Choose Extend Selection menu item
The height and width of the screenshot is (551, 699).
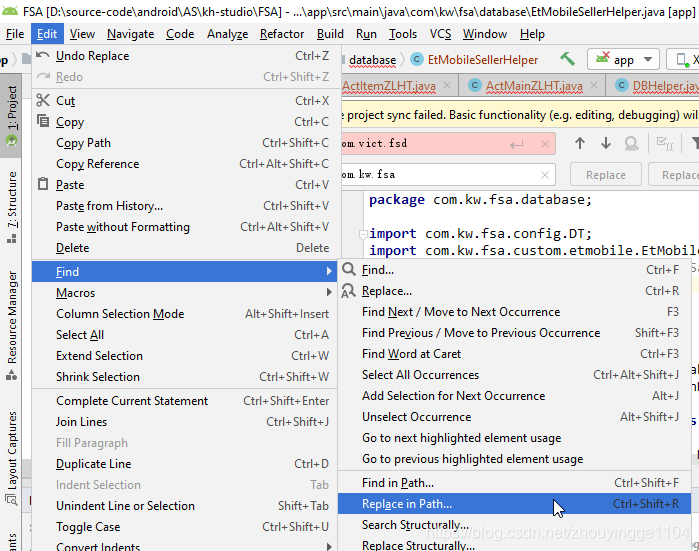point(184,356)
